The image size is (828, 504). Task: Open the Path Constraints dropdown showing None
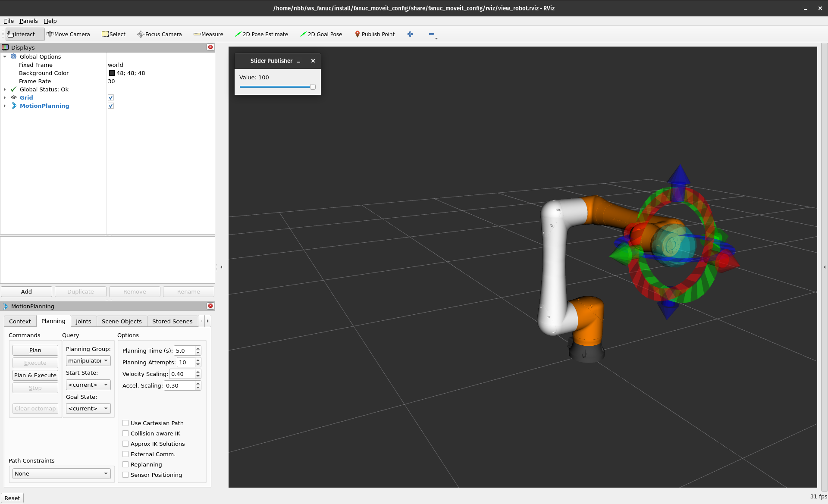point(61,473)
